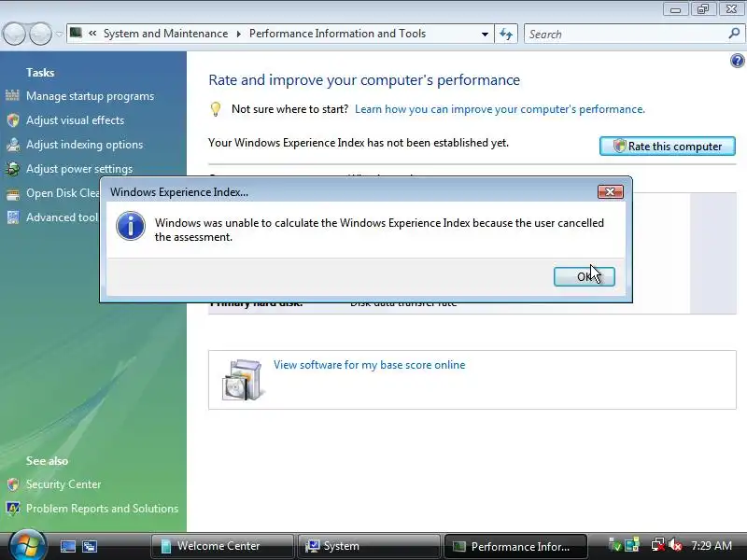The image size is (747, 560).
Task: Click into the Search field
Action: tap(627, 35)
